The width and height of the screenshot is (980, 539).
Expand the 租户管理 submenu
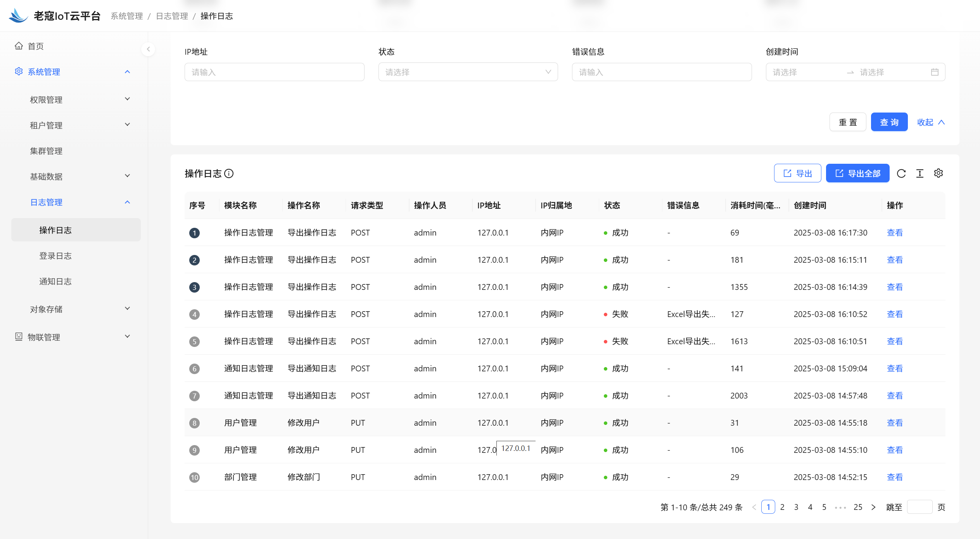tap(127, 125)
